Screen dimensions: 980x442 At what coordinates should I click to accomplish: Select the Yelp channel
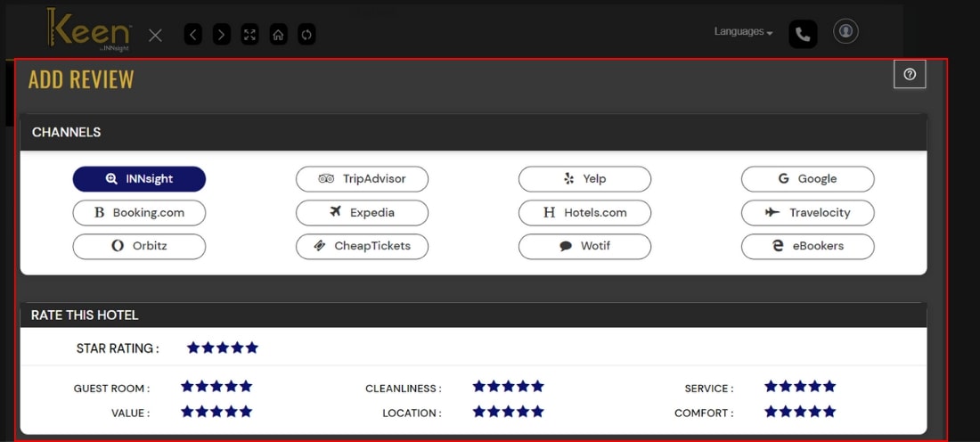tap(585, 179)
